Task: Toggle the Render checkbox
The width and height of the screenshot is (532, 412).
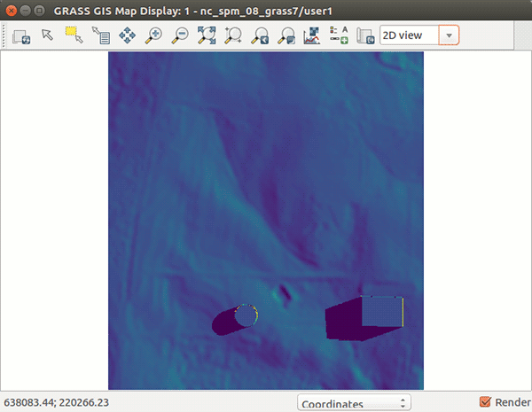Action: 485,402
